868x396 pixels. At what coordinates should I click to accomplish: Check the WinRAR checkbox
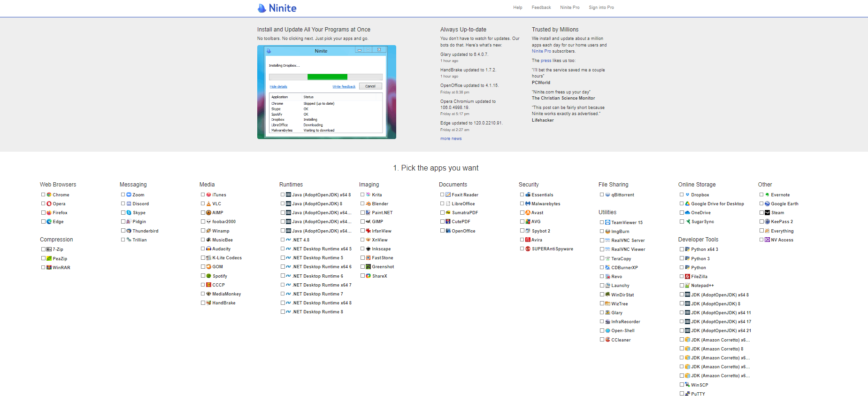tap(43, 267)
